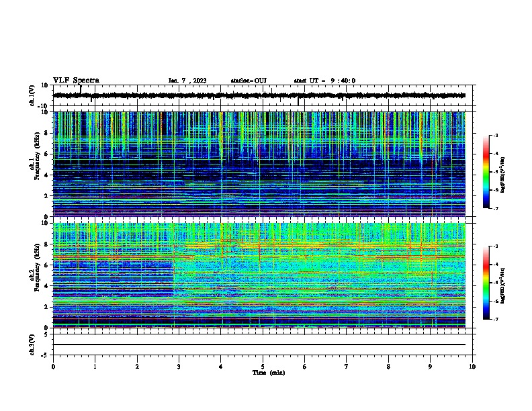Click time axis tick label "0"
Screen dimensions: 532x411
point(53,367)
